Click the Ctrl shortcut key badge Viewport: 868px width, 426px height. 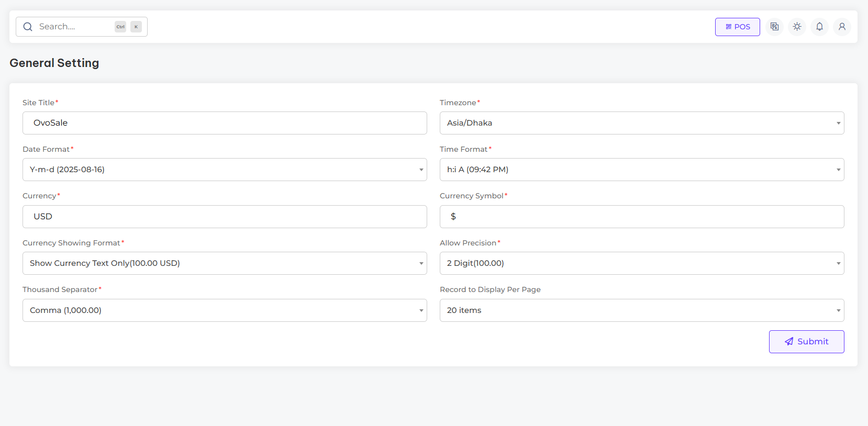(x=120, y=27)
